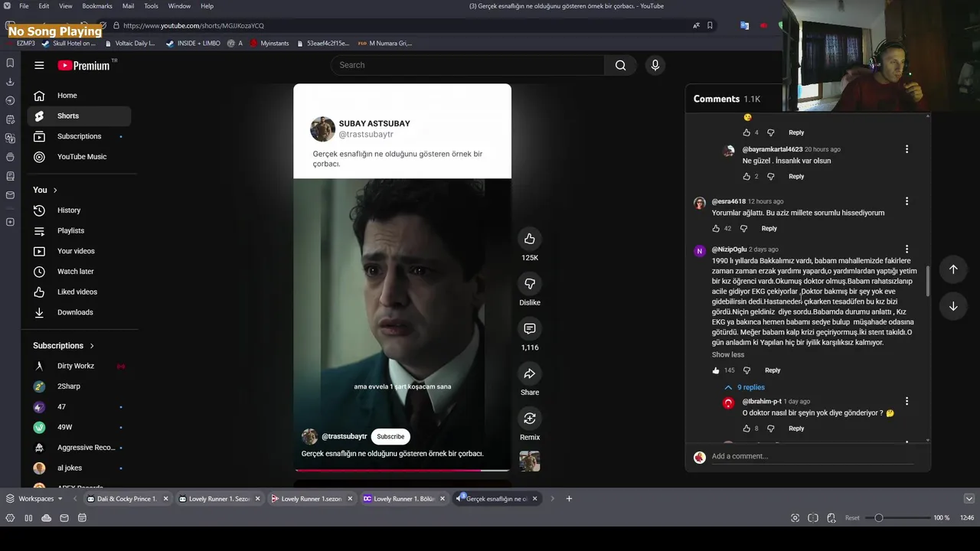Open Watch later playlist
The image size is (980, 551).
[x=79, y=272]
